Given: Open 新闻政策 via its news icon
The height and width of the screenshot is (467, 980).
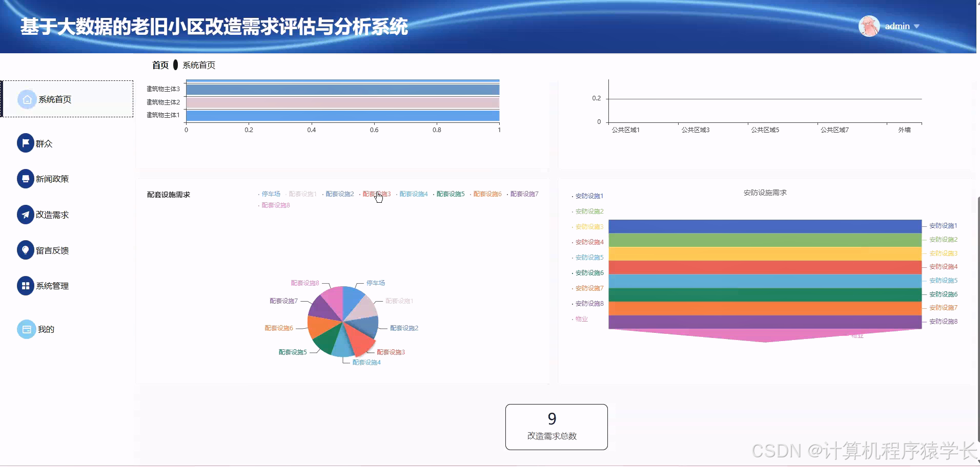Looking at the screenshot, I should point(26,179).
